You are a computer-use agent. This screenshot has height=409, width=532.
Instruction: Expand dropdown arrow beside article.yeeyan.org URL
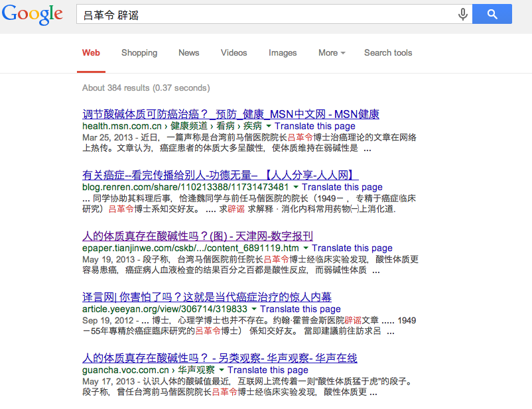click(254, 310)
